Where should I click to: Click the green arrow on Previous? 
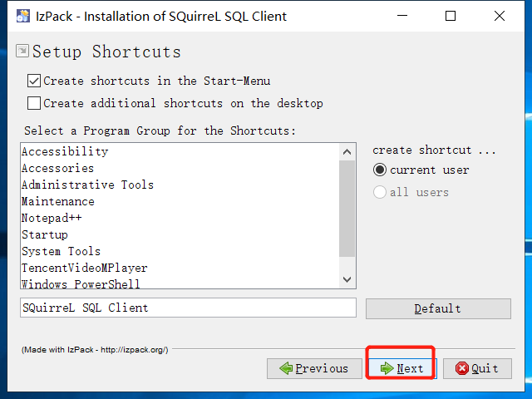pos(286,368)
